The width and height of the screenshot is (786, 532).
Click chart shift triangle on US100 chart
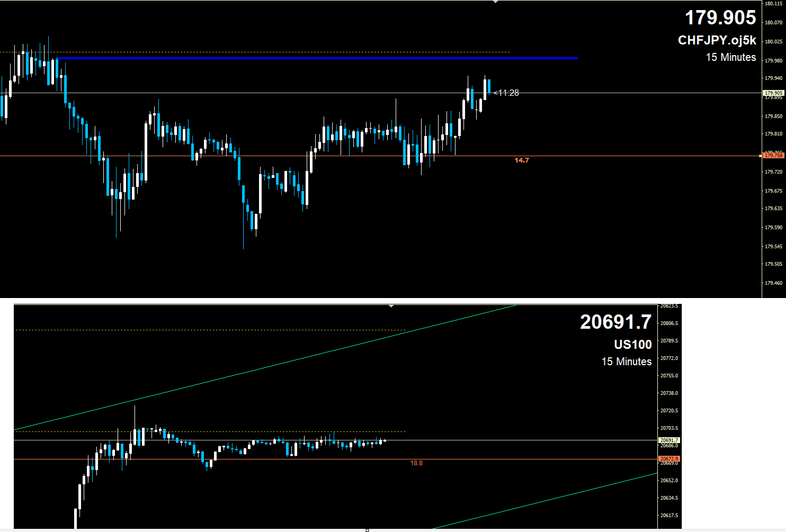[x=391, y=306]
